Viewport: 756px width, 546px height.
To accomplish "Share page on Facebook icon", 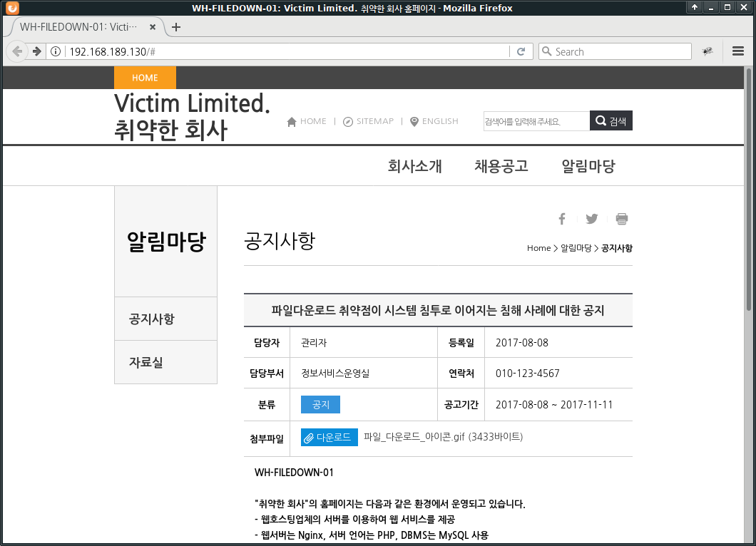I will 562,219.
